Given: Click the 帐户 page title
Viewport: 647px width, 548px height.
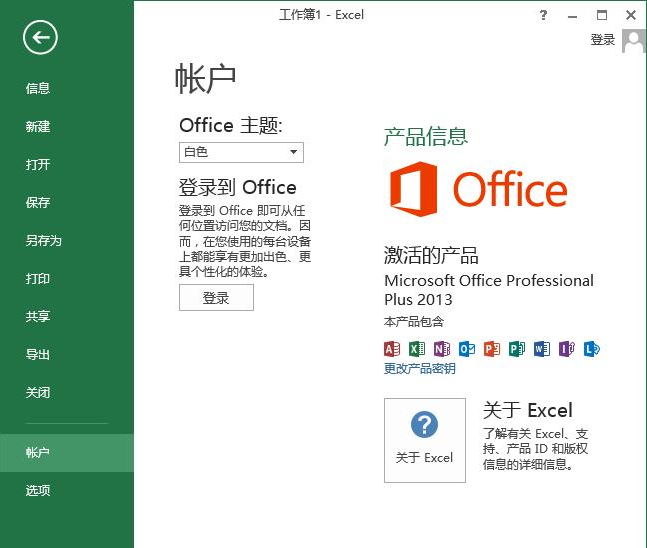Looking at the screenshot, I should click(x=205, y=79).
